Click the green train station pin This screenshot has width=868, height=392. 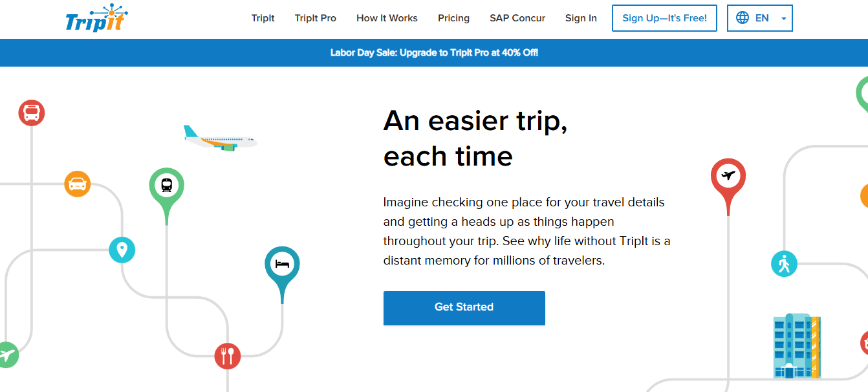(167, 184)
